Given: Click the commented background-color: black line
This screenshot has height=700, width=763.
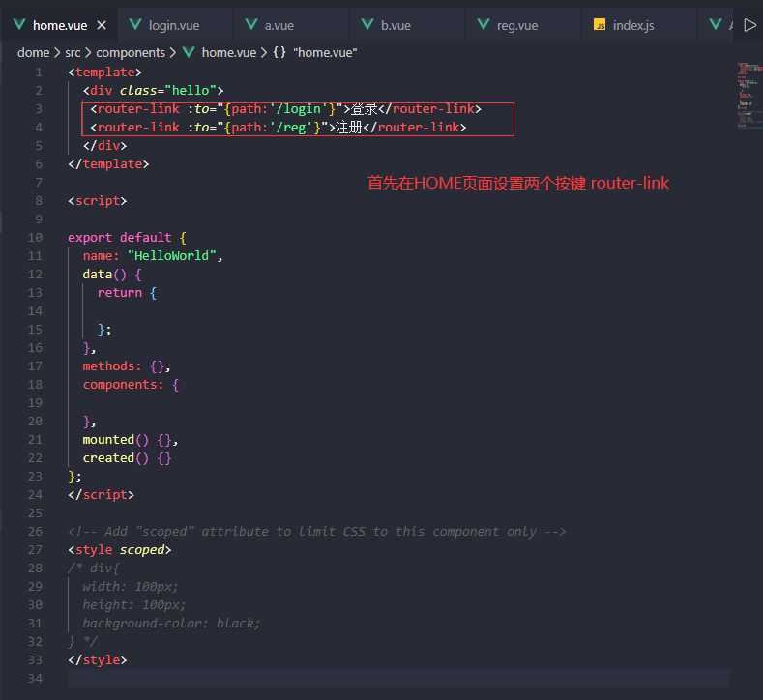Looking at the screenshot, I should point(171,624).
